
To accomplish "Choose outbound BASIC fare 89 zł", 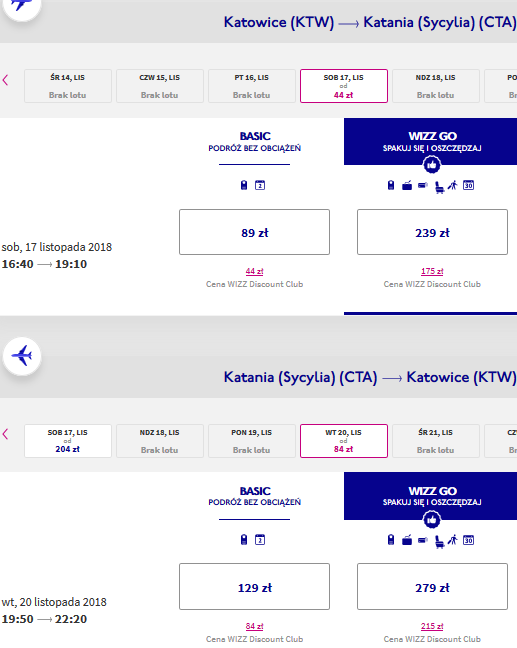I will point(255,232).
